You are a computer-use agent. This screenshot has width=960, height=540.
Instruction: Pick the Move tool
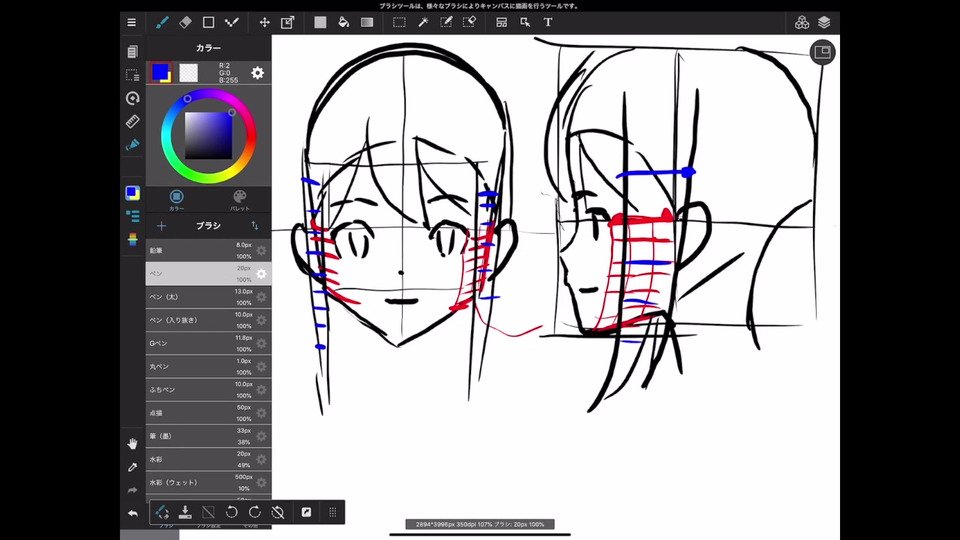coord(264,22)
